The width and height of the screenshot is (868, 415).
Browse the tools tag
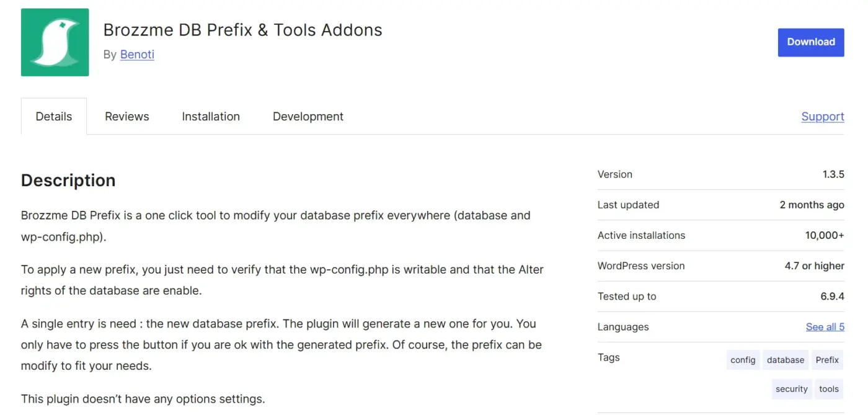829,389
